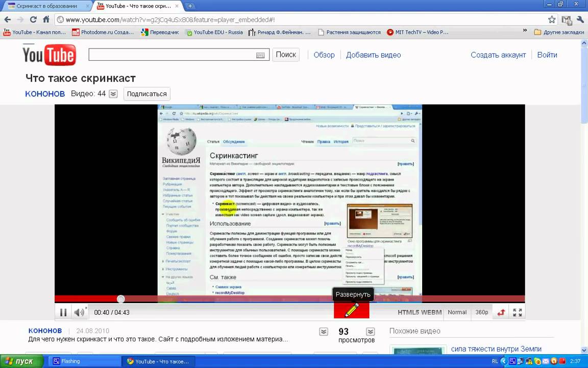Screen dimensions: 588x368
Task: Click the Подписаться subscribe button
Action: click(146, 94)
